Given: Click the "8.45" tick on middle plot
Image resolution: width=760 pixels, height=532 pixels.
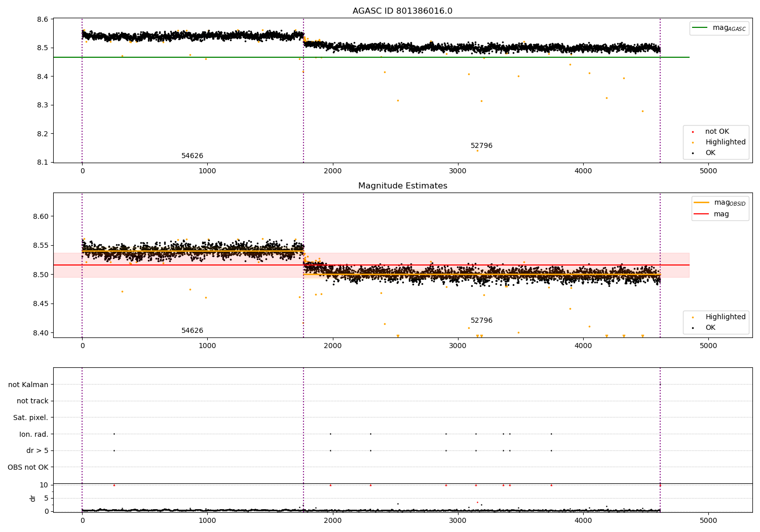Looking at the screenshot, I should point(41,304).
